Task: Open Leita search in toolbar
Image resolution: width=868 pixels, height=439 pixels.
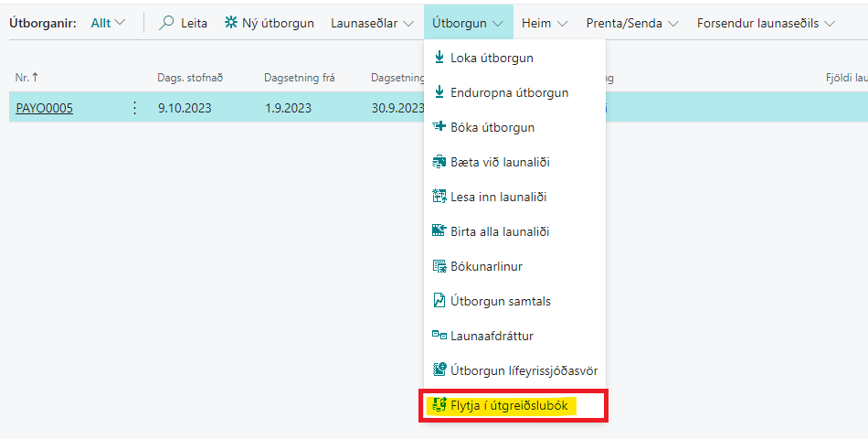Action: pyautogui.click(x=184, y=23)
